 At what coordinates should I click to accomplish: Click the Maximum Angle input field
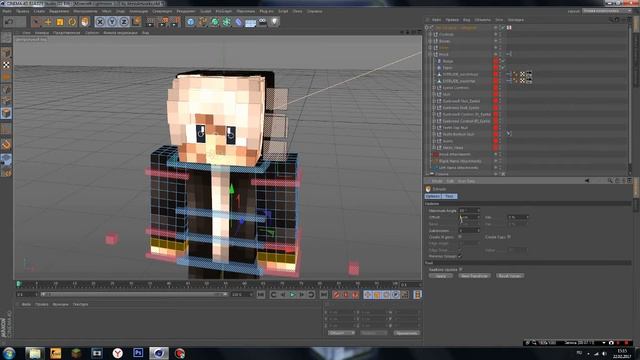469,210
